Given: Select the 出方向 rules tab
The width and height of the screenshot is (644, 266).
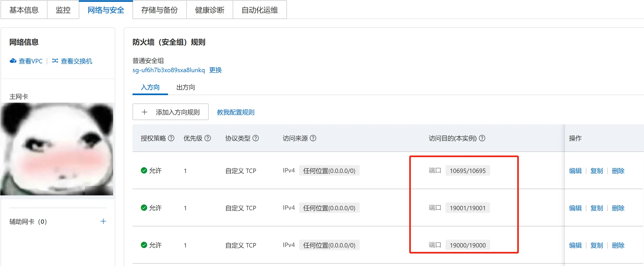Looking at the screenshot, I should click(185, 87).
